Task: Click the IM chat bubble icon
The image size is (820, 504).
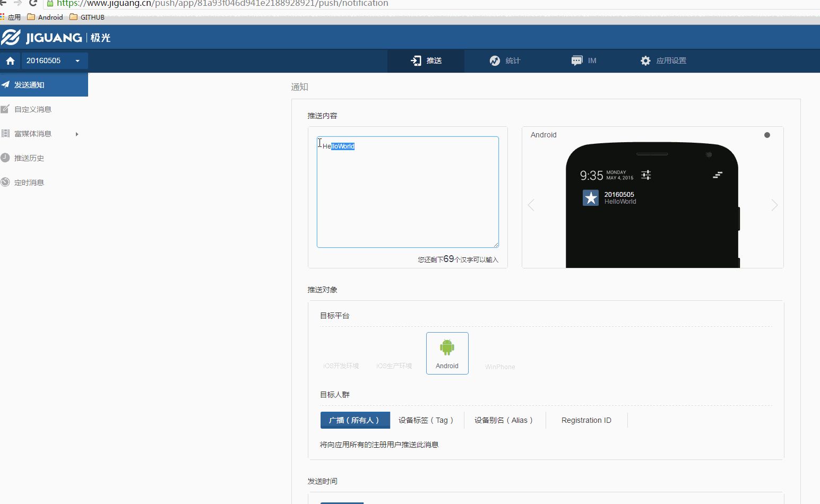Action: point(577,61)
